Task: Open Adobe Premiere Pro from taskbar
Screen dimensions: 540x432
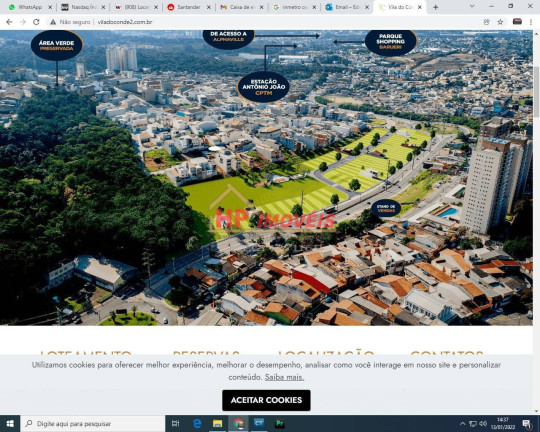Action: pyautogui.click(x=280, y=423)
